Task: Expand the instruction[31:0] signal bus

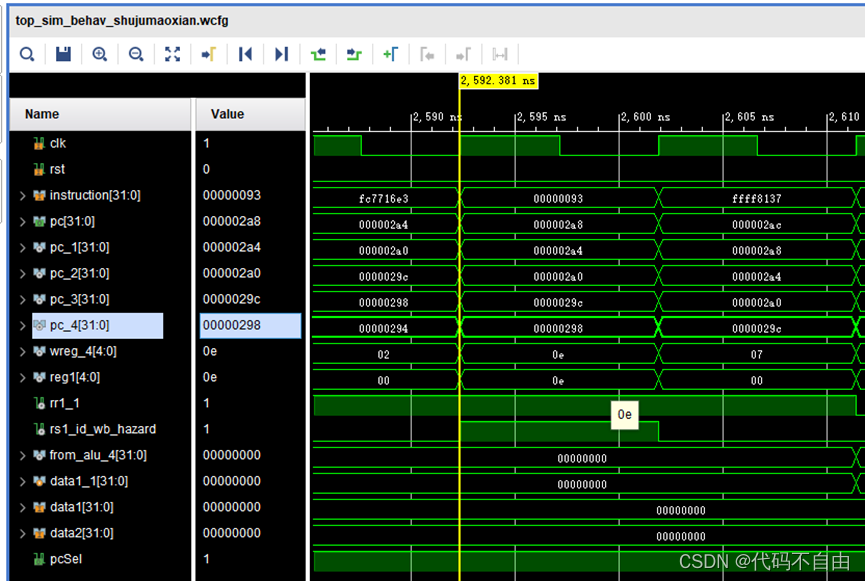Action: click(22, 196)
